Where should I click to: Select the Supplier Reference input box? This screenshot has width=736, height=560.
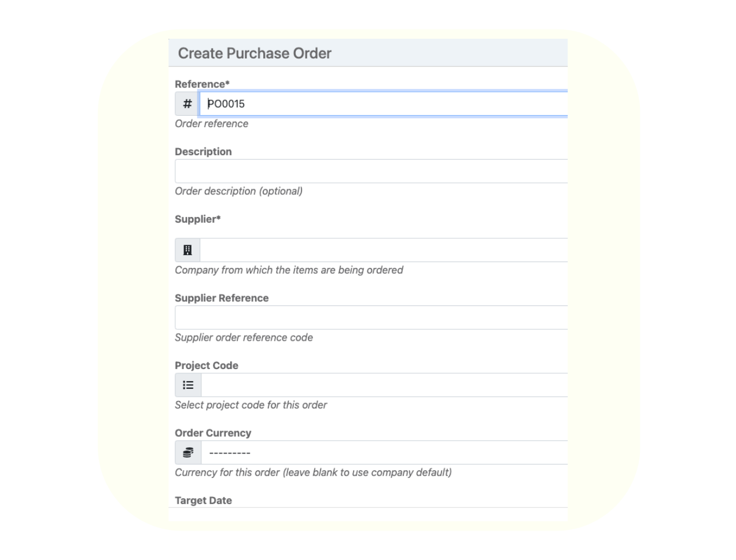371,318
